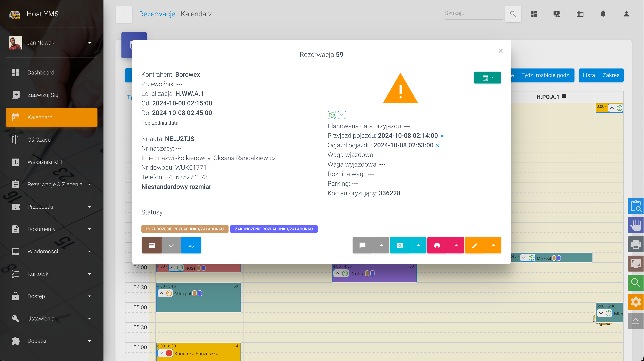Click the green magnifier side button
This screenshot has height=361, width=644.
point(635,283)
